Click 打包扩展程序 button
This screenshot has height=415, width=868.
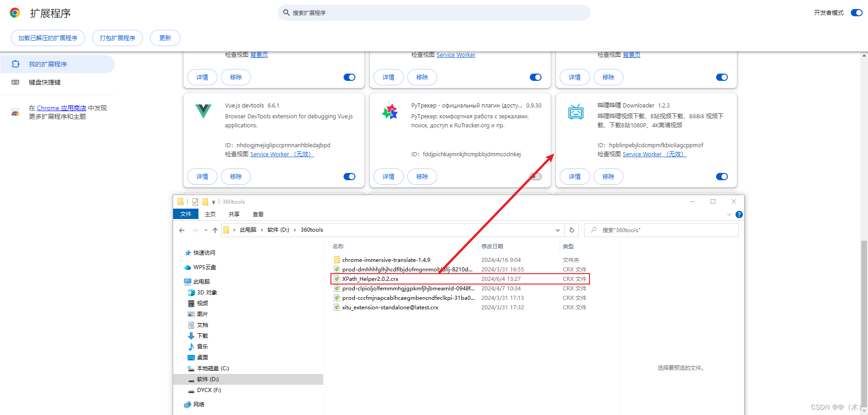click(x=118, y=38)
